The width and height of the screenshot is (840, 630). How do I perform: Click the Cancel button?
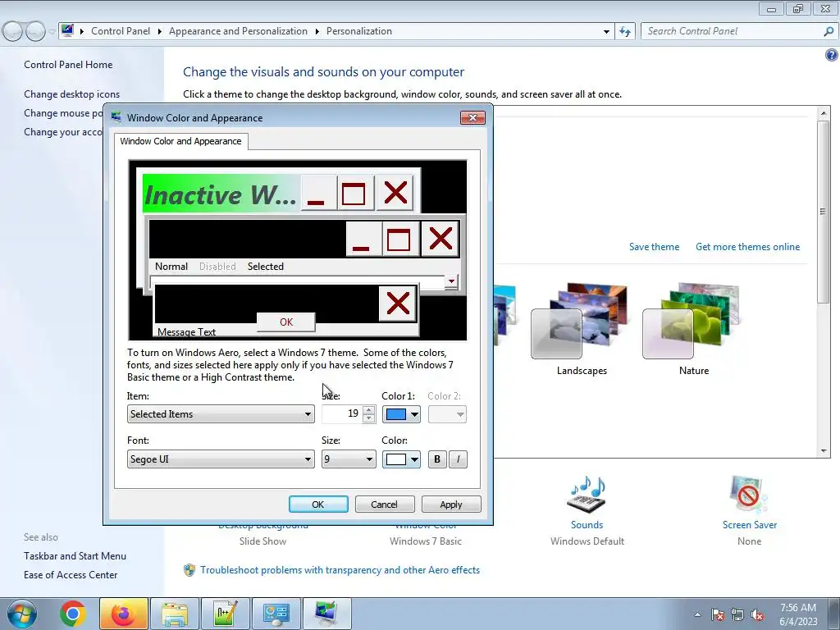pos(385,504)
